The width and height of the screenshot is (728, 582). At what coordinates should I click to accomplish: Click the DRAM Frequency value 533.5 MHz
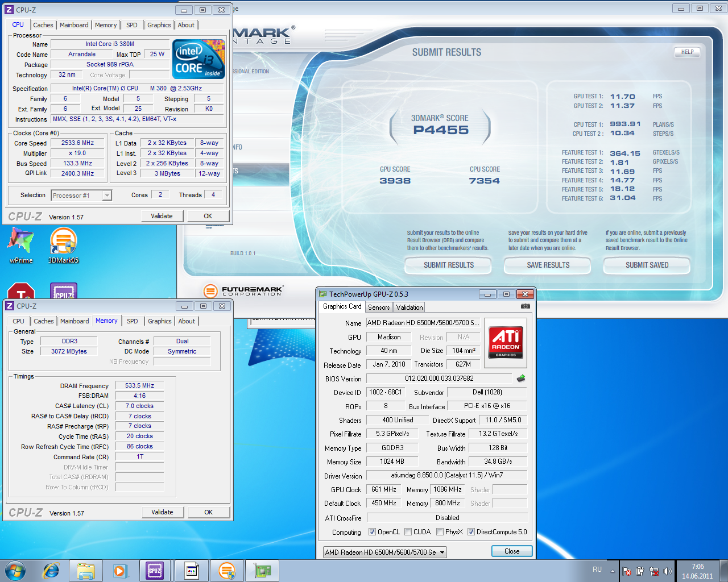[139, 385]
